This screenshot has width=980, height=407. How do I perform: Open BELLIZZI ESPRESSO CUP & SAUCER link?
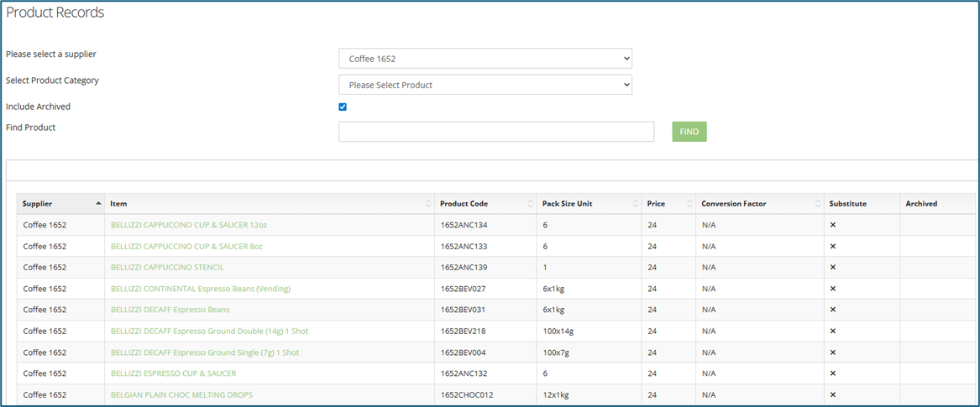[x=173, y=373]
